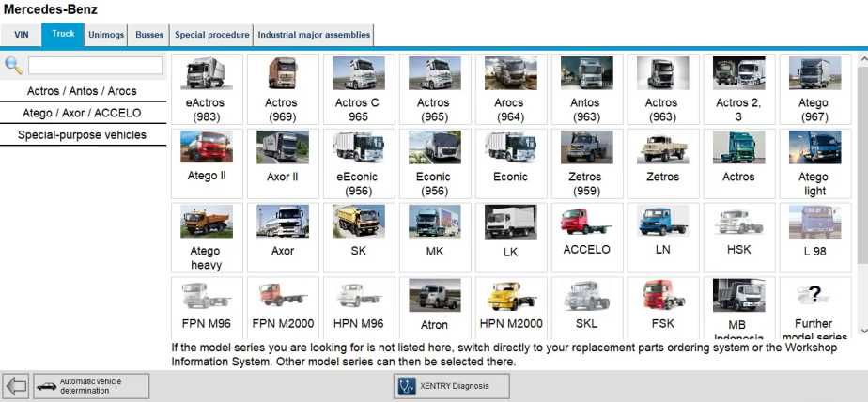Select the Antos (963) truck tile
Image resolution: width=868 pixels, height=402 pixels.
click(x=587, y=89)
